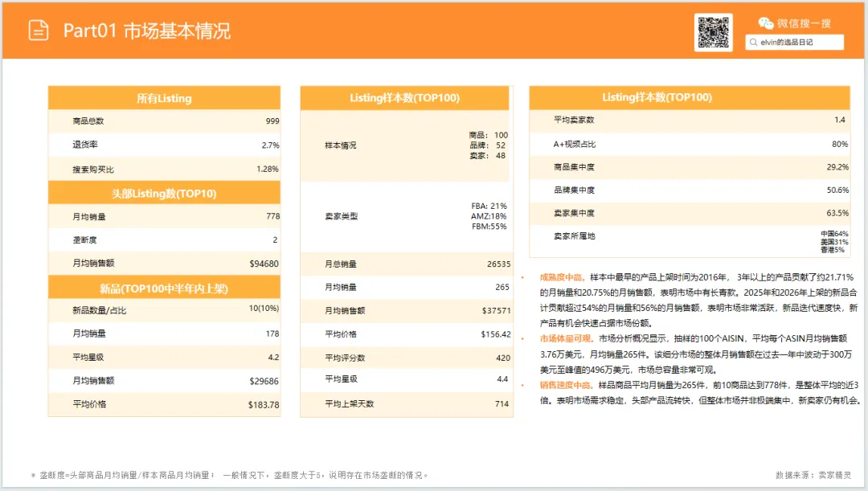Select the 平均评分数 row label

point(345,358)
